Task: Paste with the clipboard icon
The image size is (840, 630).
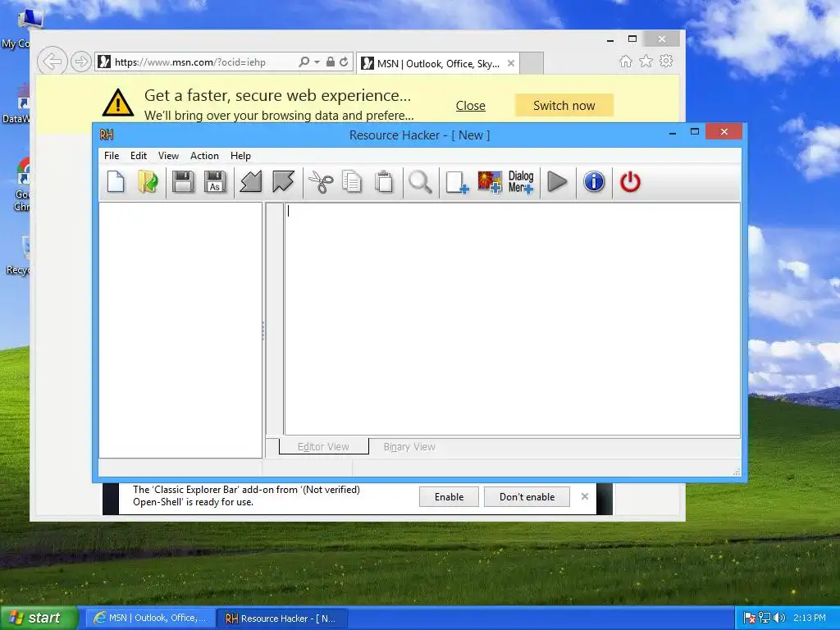Action: tap(384, 182)
